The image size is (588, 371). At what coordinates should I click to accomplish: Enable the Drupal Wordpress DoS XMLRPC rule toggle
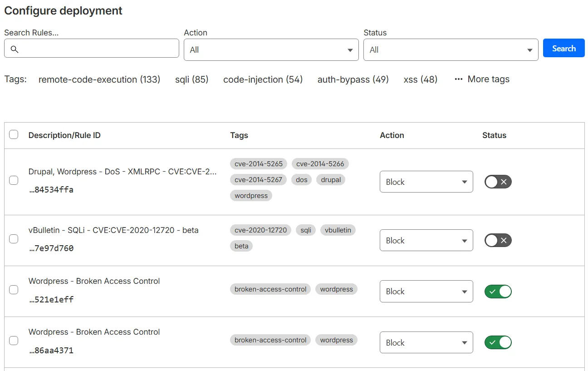[498, 181]
